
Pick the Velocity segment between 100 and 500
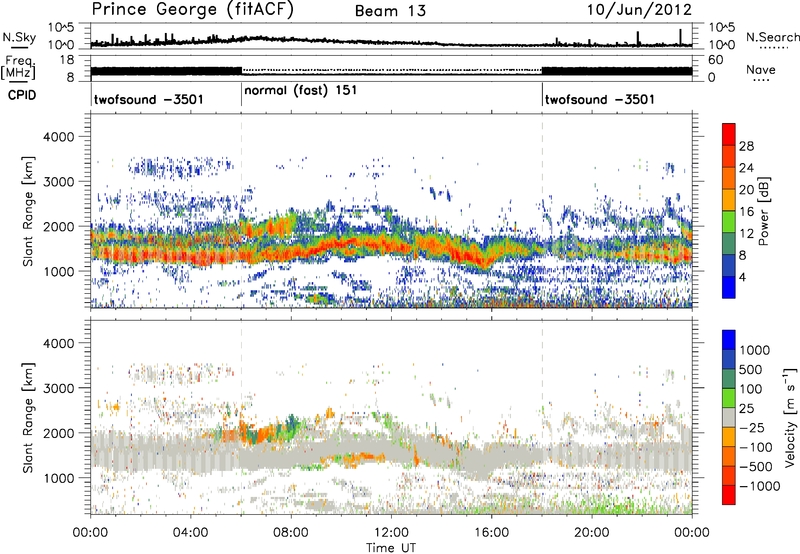click(729, 379)
